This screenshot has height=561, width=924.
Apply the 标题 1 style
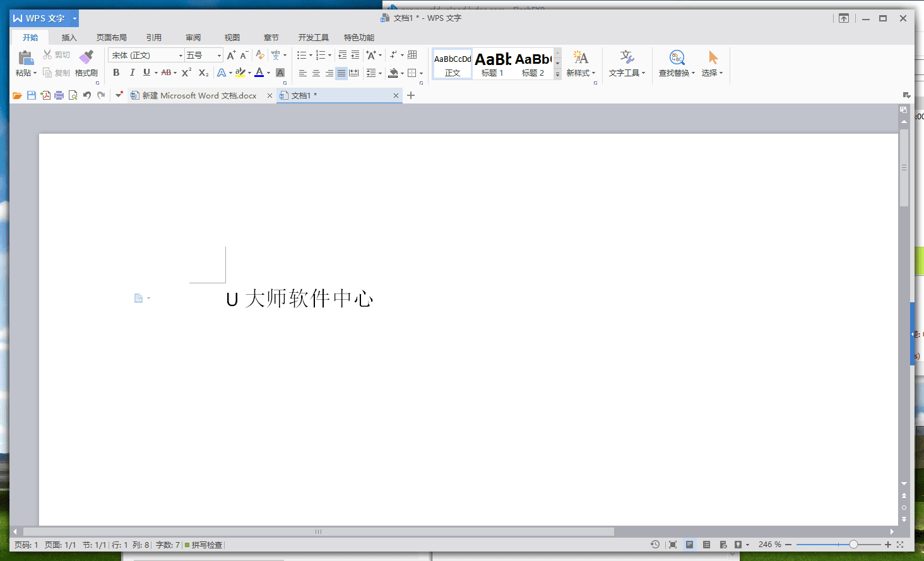(x=492, y=65)
